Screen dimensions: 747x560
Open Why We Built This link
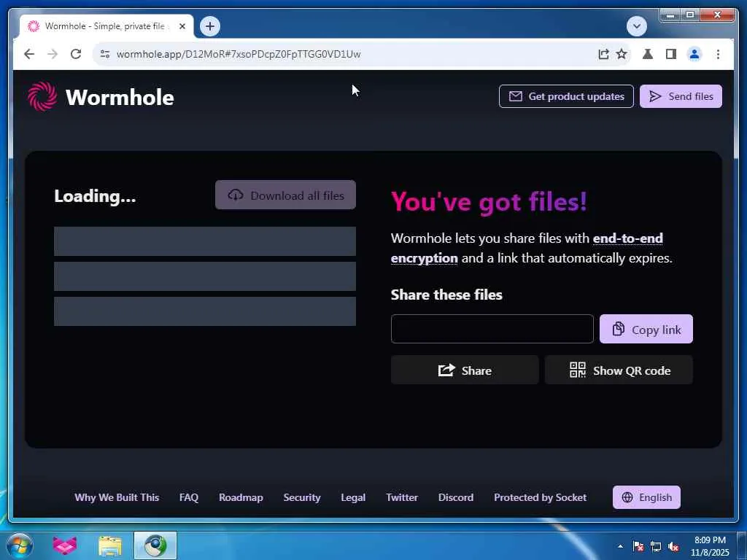coord(117,497)
